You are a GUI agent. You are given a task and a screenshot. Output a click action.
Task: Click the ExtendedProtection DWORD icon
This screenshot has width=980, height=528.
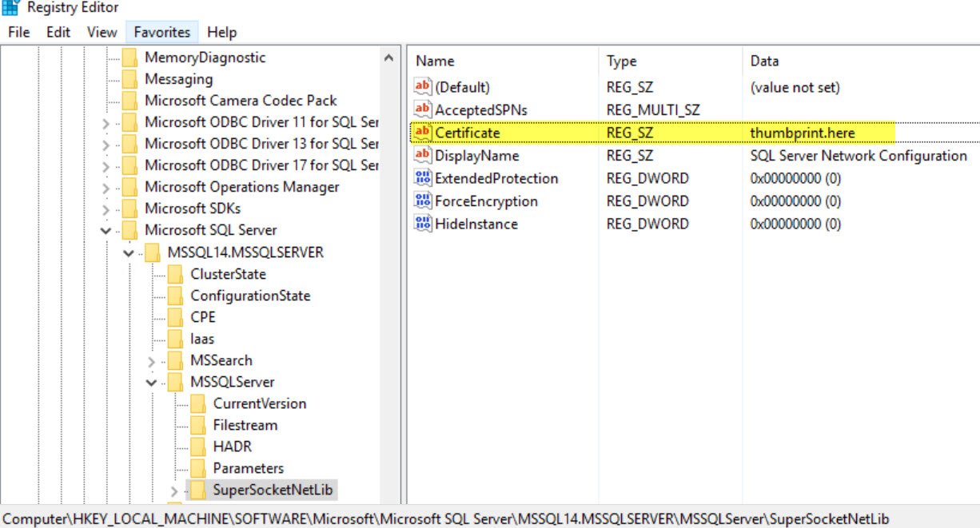click(x=423, y=178)
